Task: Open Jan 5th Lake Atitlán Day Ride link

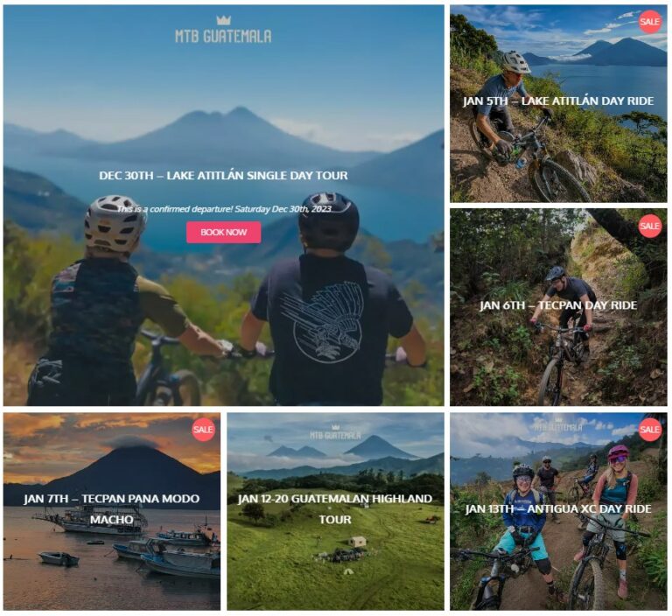Action: coord(558,101)
